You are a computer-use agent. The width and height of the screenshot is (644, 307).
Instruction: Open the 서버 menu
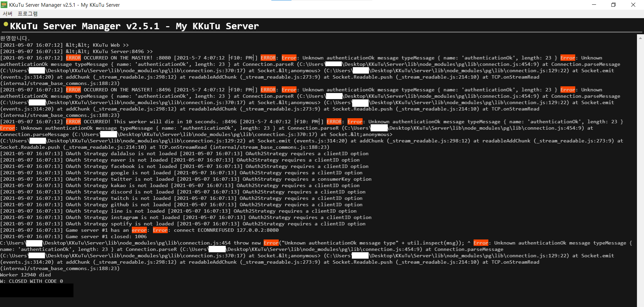[8, 13]
